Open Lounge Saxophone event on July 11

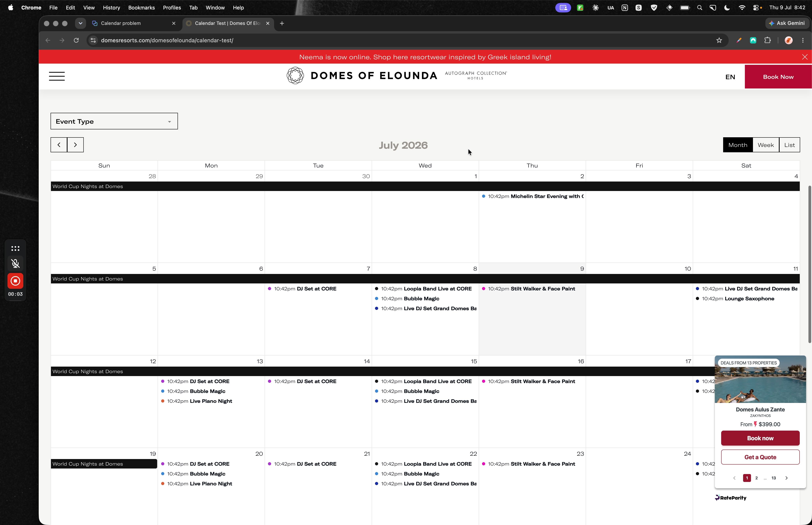coord(746,299)
